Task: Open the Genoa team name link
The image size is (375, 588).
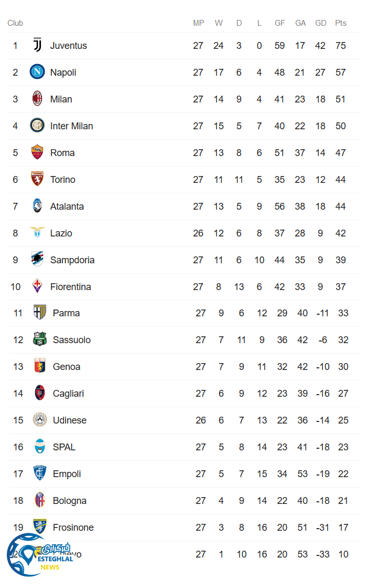Action: (x=67, y=367)
